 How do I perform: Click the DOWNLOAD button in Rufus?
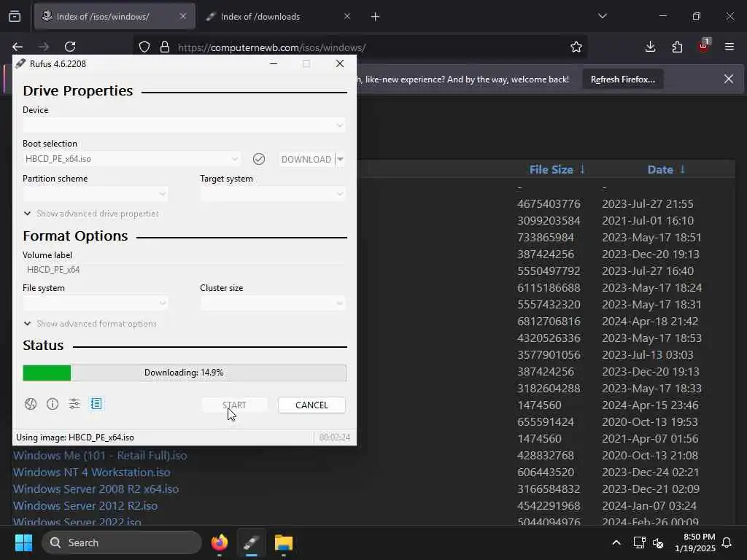[x=306, y=159]
